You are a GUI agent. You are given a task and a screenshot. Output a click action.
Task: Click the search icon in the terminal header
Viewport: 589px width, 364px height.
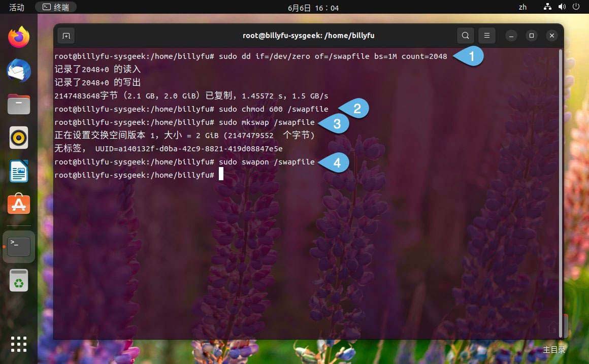[x=465, y=36]
